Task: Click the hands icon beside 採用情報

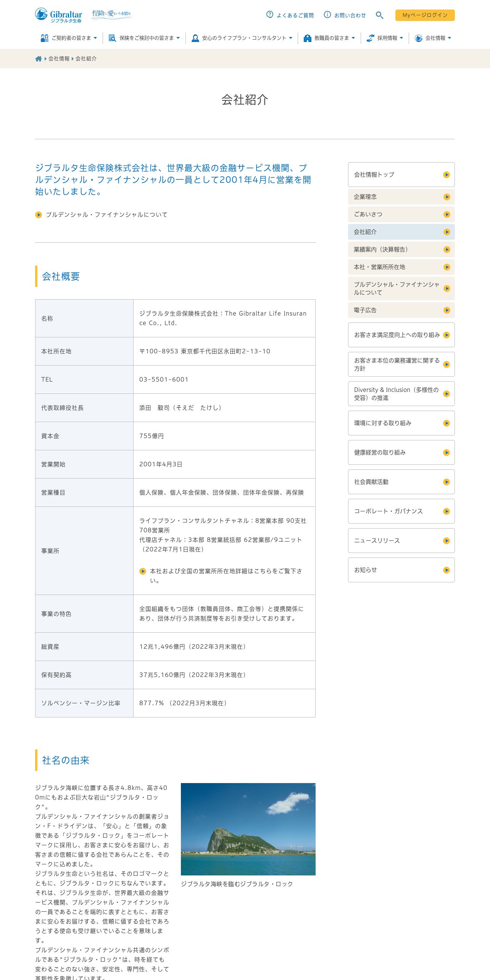Action: click(370, 38)
